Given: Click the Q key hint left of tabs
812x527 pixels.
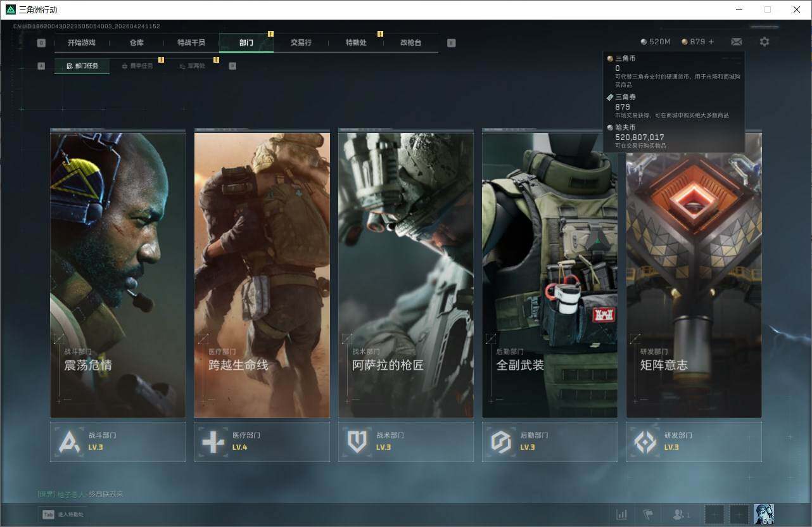Looking at the screenshot, I should (x=41, y=43).
